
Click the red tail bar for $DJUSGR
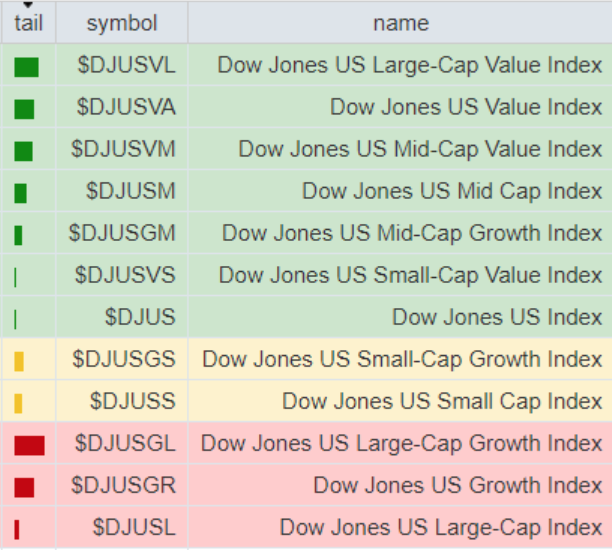tap(25, 487)
